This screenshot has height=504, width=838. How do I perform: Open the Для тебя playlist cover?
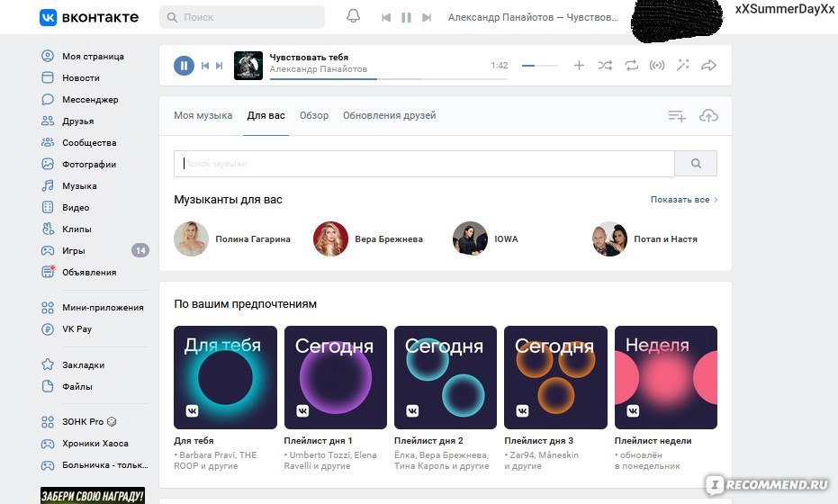pos(226,377)
